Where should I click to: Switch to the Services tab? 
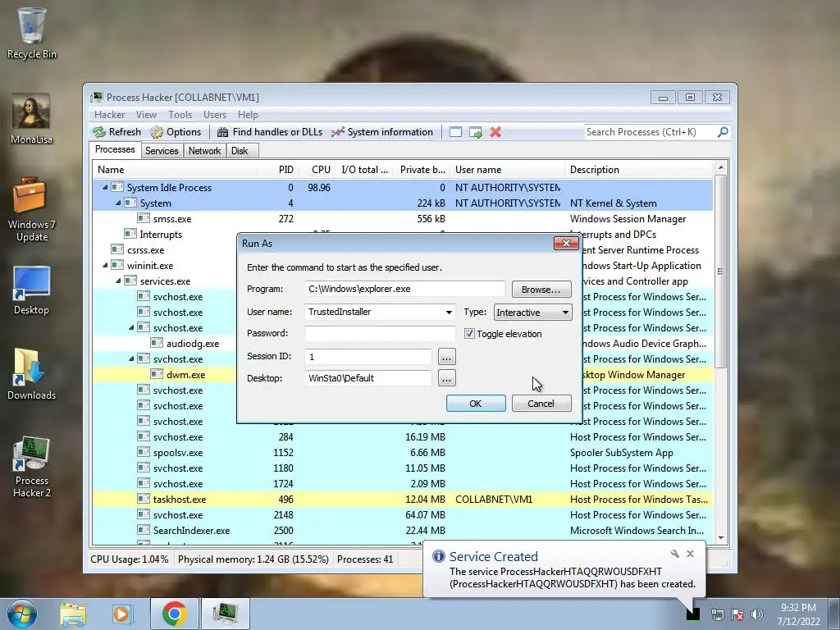pyautogui.click(x=162, y=151)
